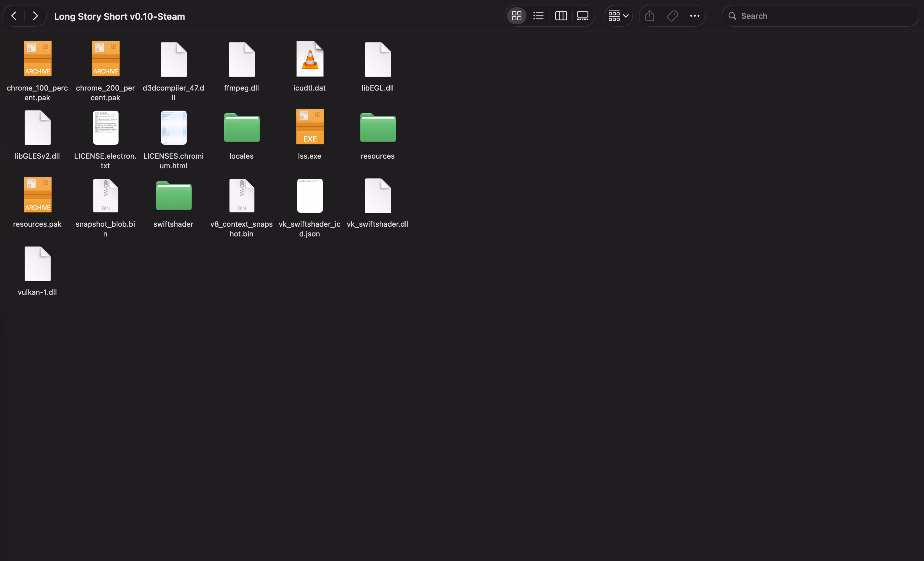
Task: Switch to gallery view
Action: click(x=582, y=16)
